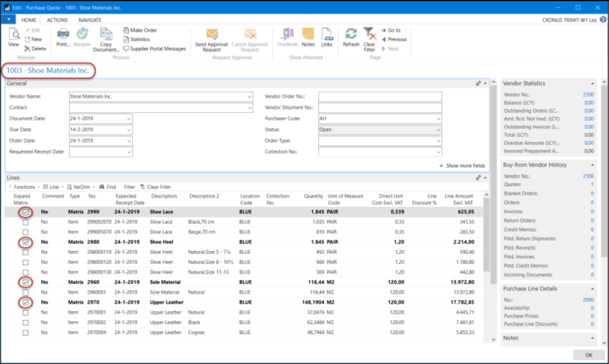
Task: Open the Collection No. dropdown
Action: pos(438,152)
